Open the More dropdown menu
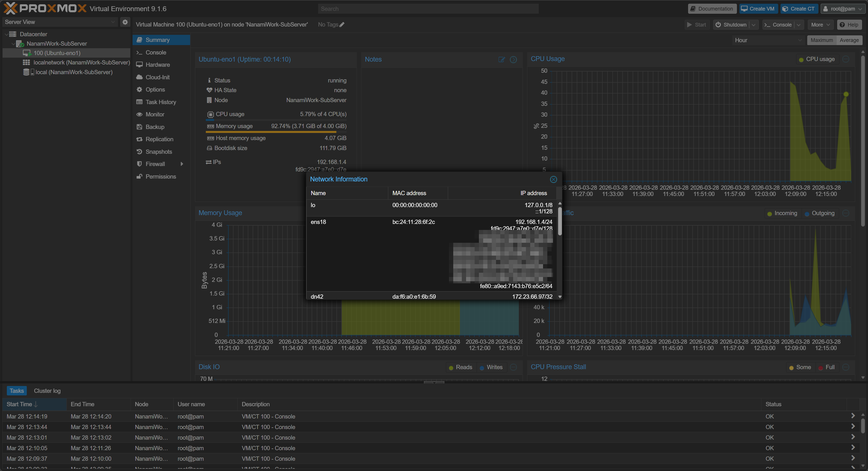Image resolution: width=868 pixels, height=471 pixels. pos(820,25)
